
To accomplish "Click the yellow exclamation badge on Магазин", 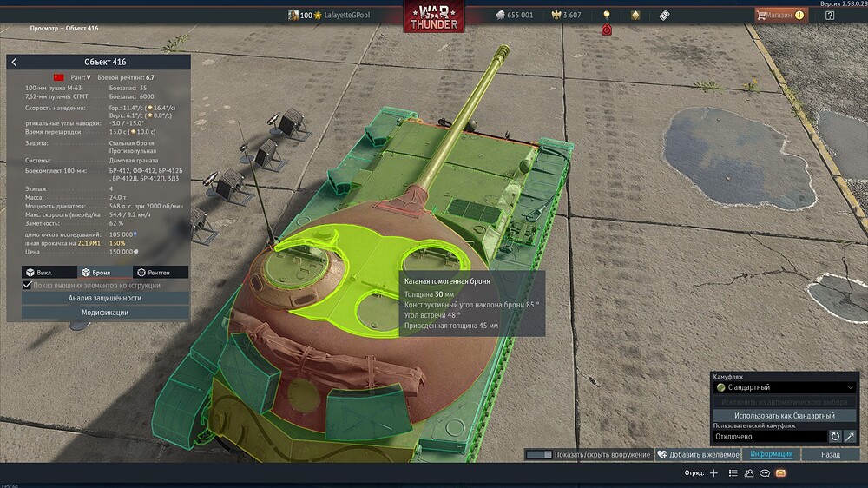I will (x=799, y=15).
